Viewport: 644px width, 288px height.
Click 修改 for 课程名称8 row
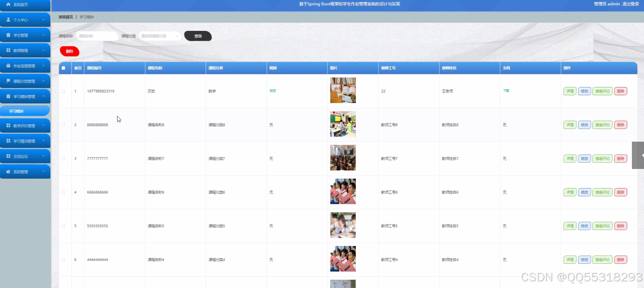tap(584, 125)
